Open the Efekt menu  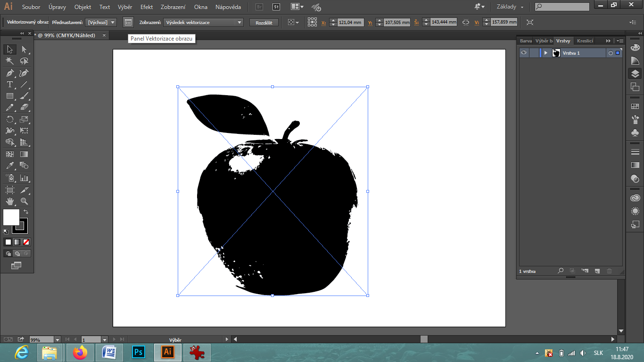tap(147, 7)
